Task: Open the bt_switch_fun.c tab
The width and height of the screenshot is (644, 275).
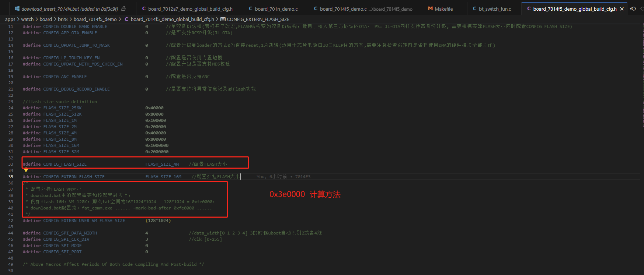Action: (495, 9)
